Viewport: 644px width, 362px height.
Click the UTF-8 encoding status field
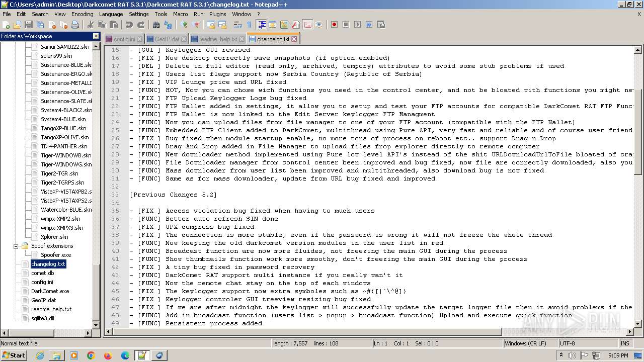coord(588,343)
